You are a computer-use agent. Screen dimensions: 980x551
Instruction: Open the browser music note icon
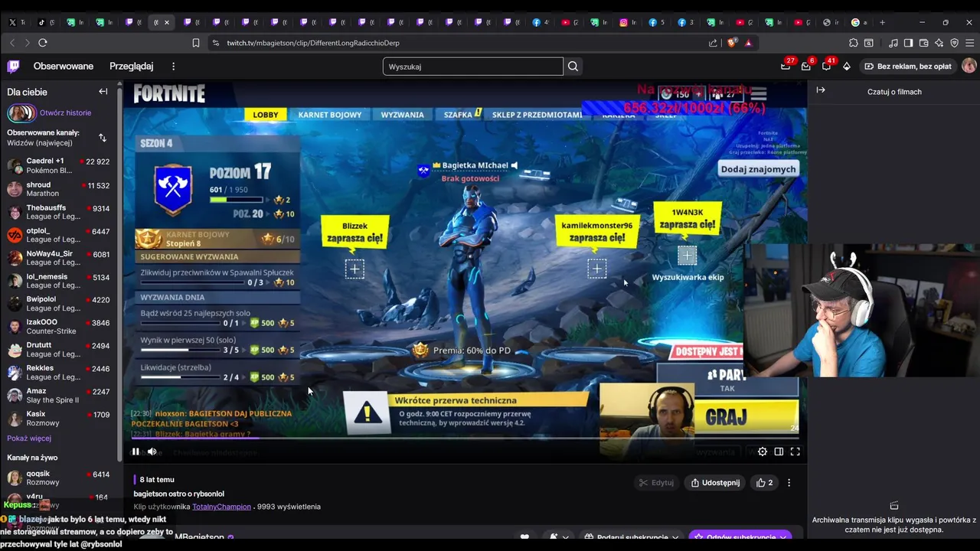point(893,43)
